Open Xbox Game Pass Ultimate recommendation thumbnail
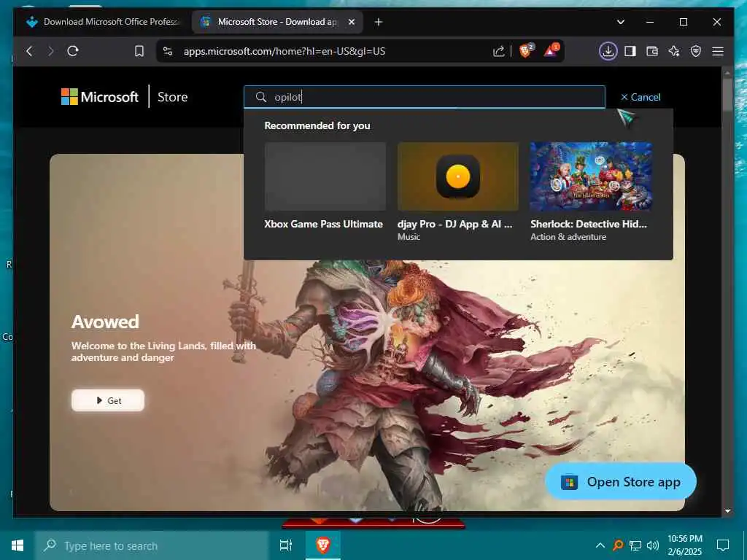This screenshot has width=747, height=560. coord(325,176)
